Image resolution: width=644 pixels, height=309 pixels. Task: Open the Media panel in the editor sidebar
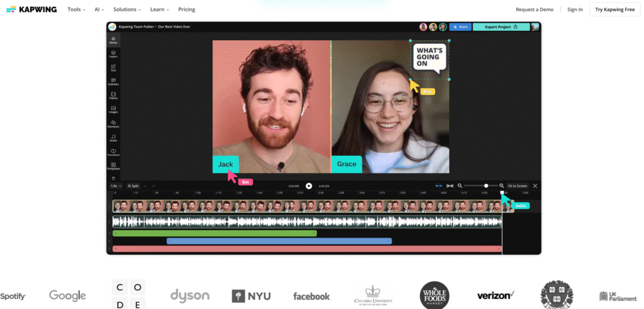point(113,40)
